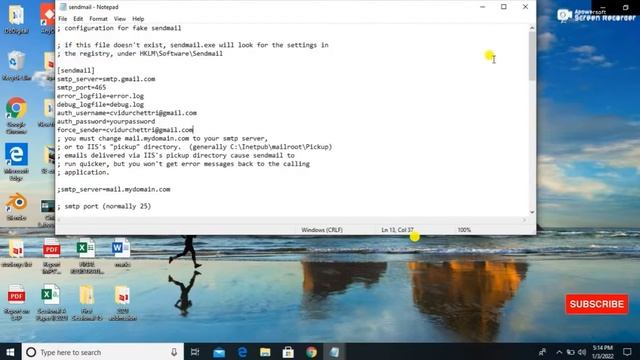
Task: Click the taskbar search box
Action: [x=102, y=352]
